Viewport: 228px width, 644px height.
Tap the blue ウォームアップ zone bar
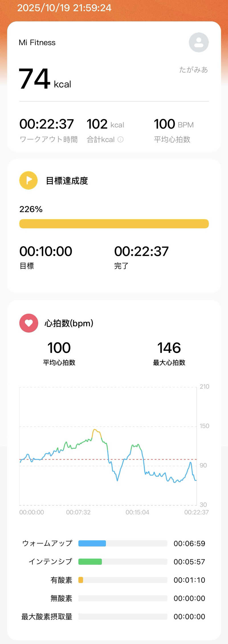pos(92,543)
